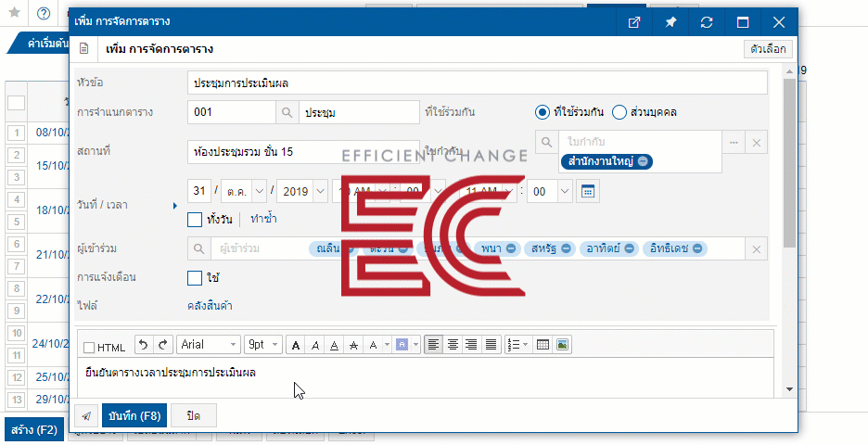Align text to the right
The image size is (868, 445).
click(x=472, y=345)
